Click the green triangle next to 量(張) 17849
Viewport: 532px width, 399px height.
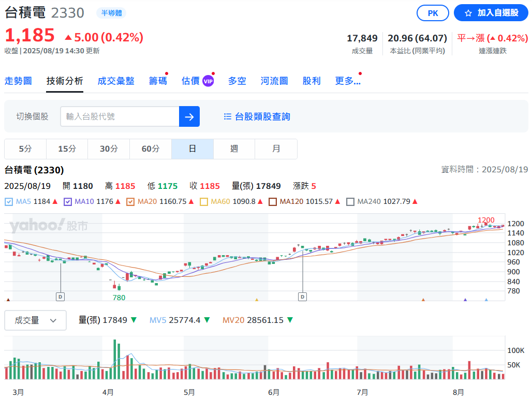[x=134, y=320]
